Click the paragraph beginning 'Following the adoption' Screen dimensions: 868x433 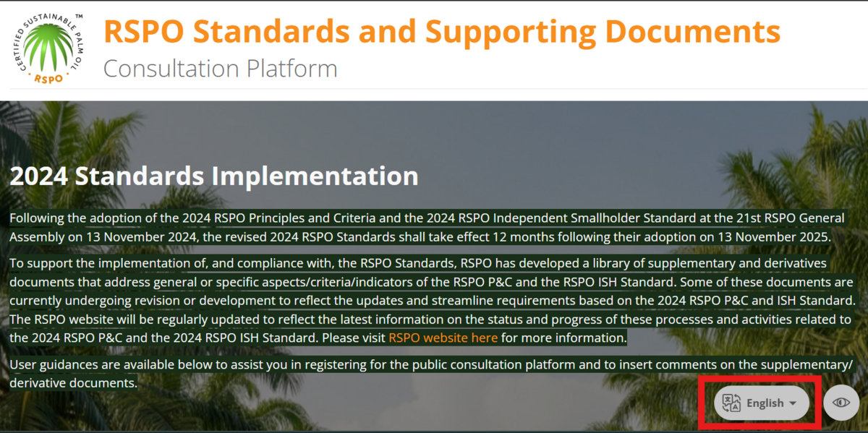click(x=427, y=227)
